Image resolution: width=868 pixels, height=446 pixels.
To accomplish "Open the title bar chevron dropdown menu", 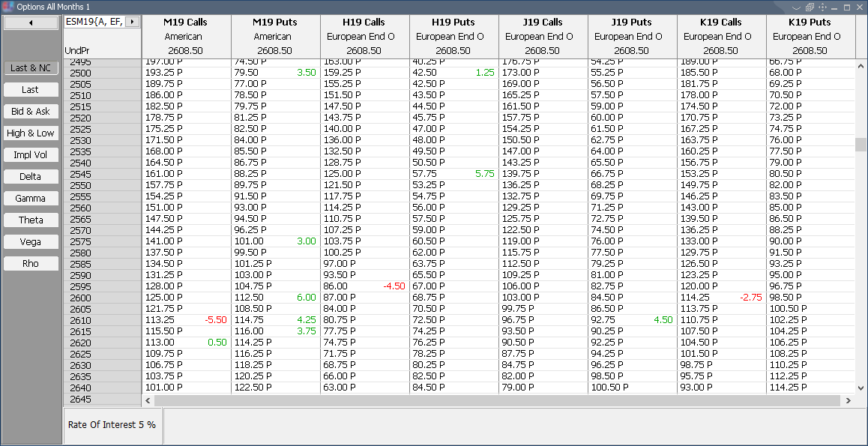I will pyautogui.click(x=797, y=7).
